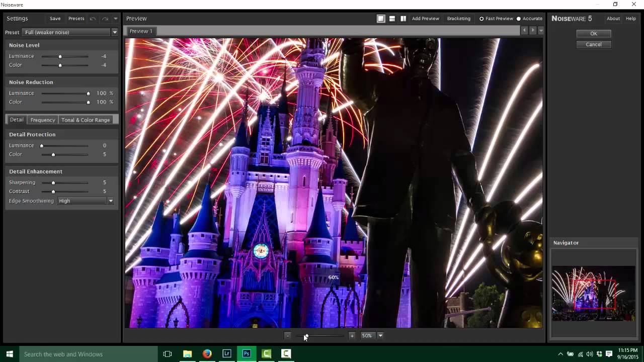The image size is (644, 362).
Task: Click Noise Level Color slider
Action: tap(65, 65)
